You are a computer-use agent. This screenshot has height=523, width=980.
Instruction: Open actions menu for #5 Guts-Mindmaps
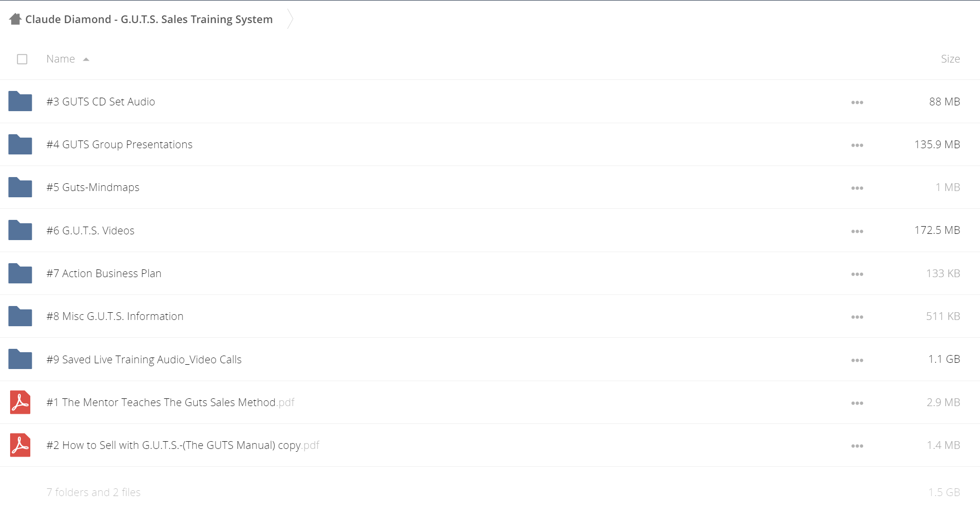tap(857, 188)
